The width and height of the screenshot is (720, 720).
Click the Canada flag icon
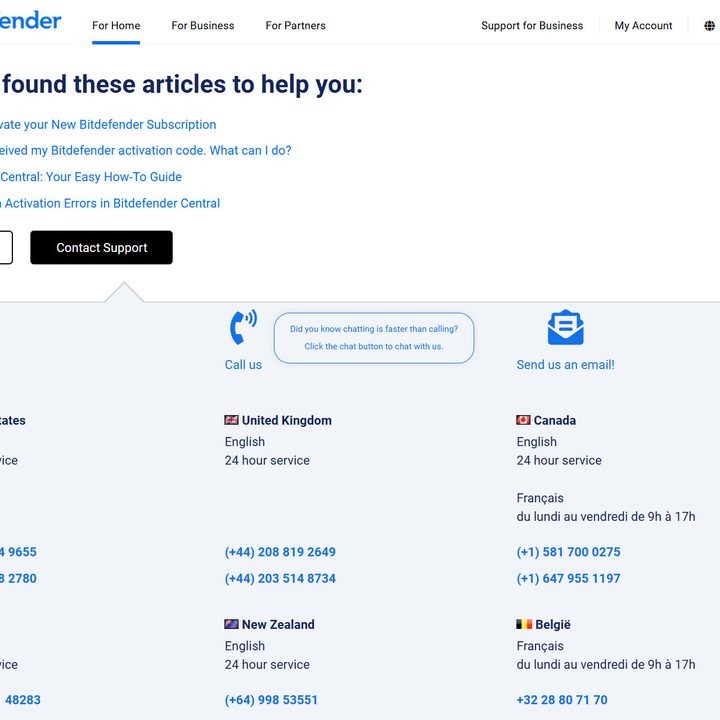coord(523,420)
